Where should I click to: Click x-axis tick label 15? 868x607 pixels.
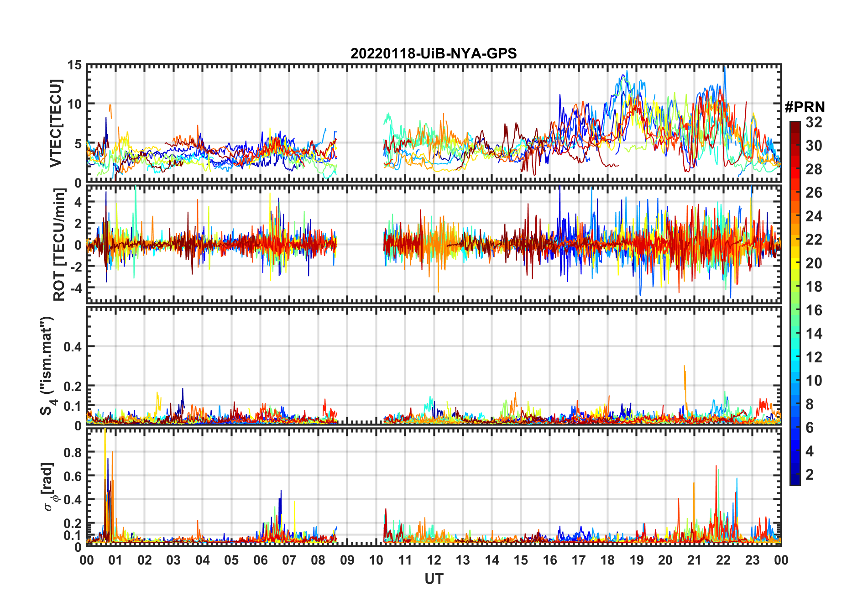pyautogui.click(x=521, y=560)
